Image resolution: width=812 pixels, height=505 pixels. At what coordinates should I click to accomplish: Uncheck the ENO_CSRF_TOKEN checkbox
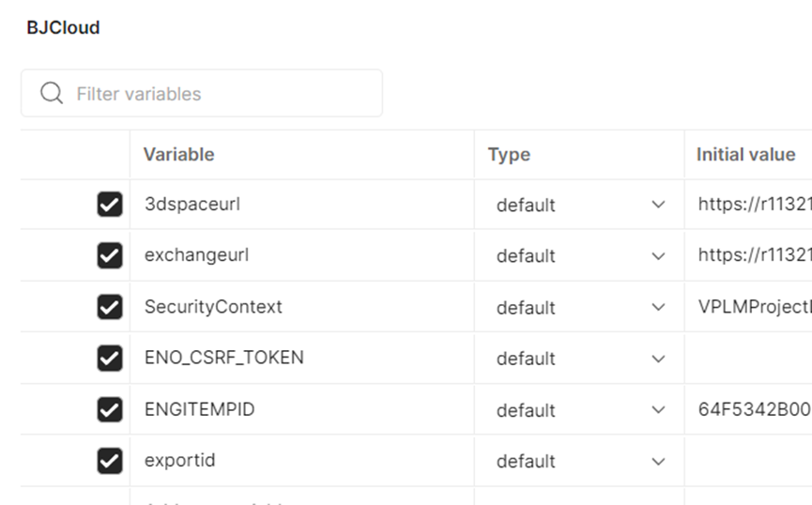(x=110, y=358)
